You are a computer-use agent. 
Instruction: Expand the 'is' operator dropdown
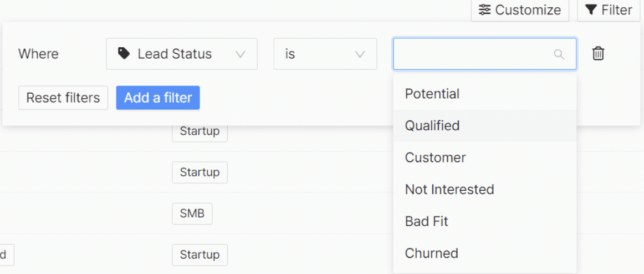click(325, 54)
